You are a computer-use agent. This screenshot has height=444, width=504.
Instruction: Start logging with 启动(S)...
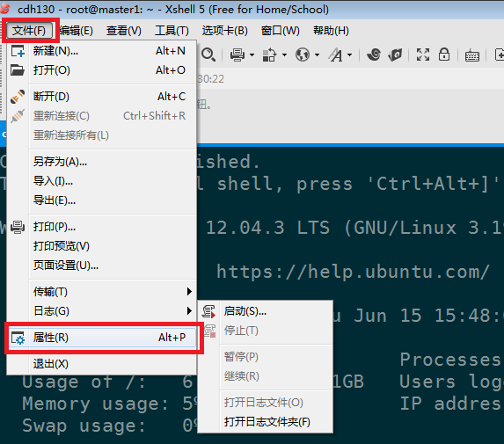pos(265,311)
